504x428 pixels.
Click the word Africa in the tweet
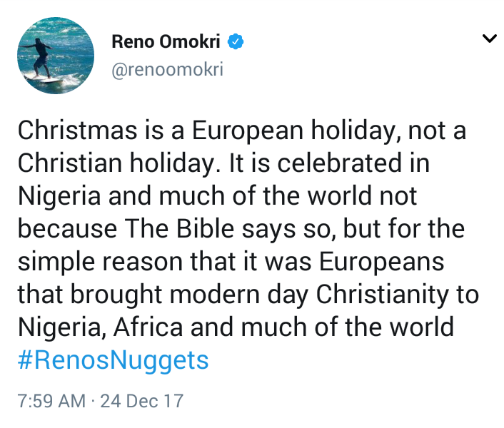pos(148,327)
